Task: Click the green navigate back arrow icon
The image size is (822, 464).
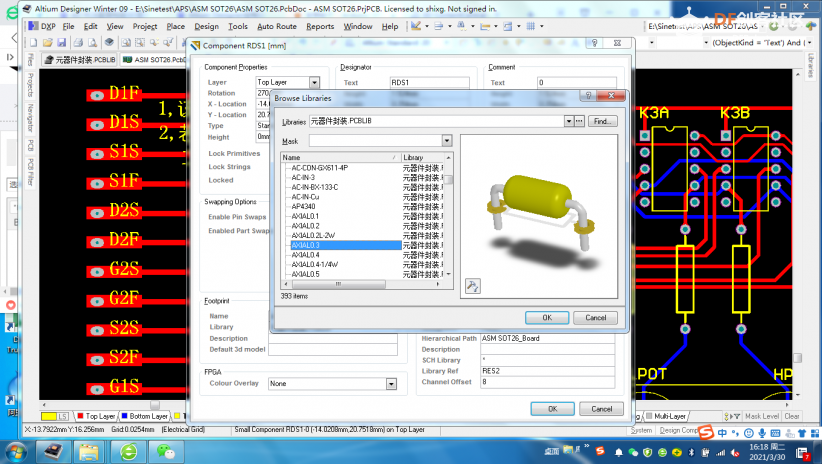Action: pyautogui.click(x=773, y=26)
